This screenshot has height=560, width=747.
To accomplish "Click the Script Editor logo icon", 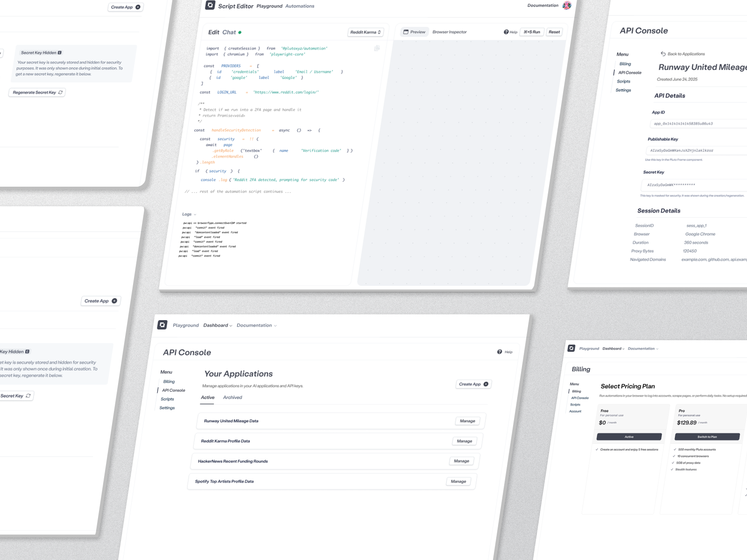I will (210, 5).
